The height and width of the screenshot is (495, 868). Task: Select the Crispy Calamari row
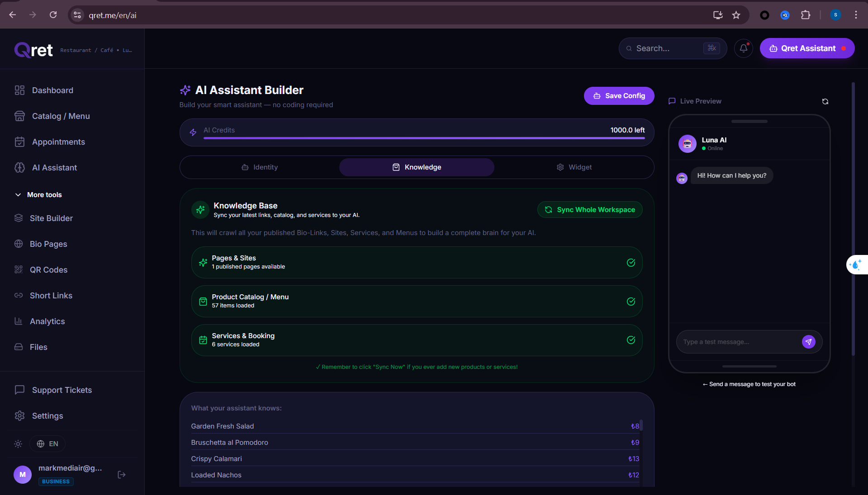point(415,459)
